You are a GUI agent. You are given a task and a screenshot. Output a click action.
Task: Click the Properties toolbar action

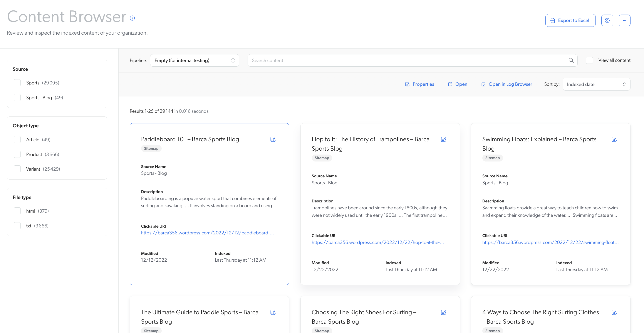tap(419, 84)
